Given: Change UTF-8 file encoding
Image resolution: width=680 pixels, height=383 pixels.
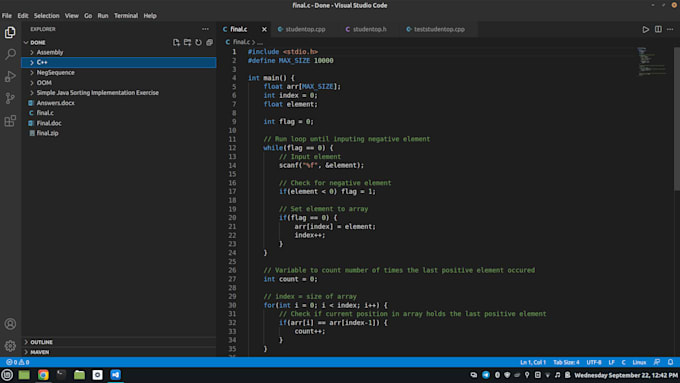Looking at the screenshot, I should coord(594,362).
